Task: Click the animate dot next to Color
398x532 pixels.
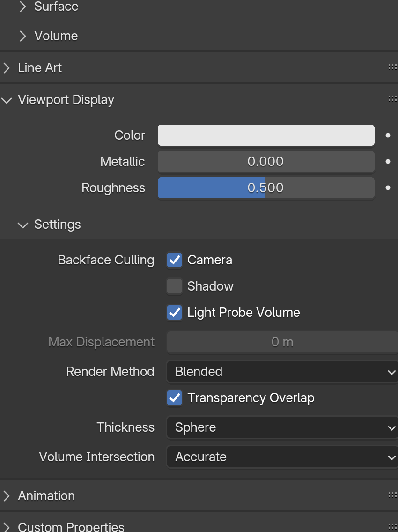Action: pyautogui.click(x=388, y=135)
